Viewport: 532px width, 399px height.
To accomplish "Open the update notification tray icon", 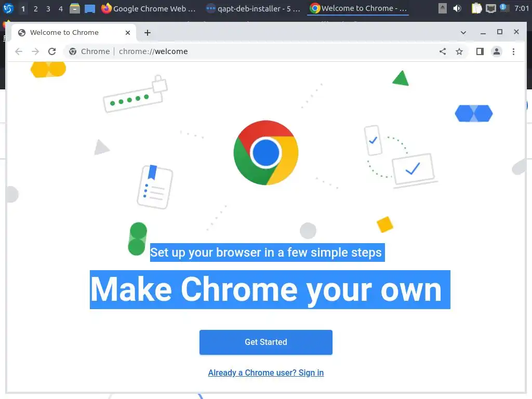I will click(x=504, y=8).
